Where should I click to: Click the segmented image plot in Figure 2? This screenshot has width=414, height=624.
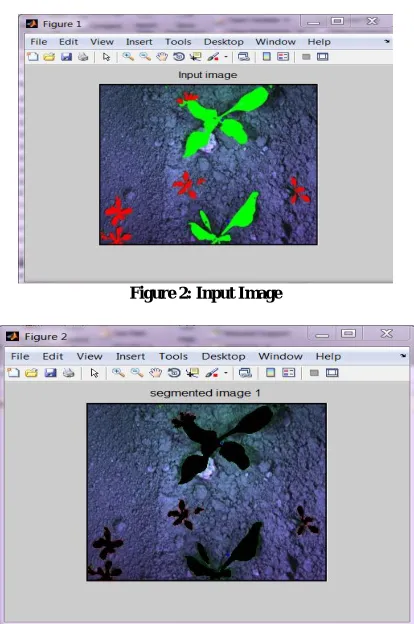(x=207, y=492)
